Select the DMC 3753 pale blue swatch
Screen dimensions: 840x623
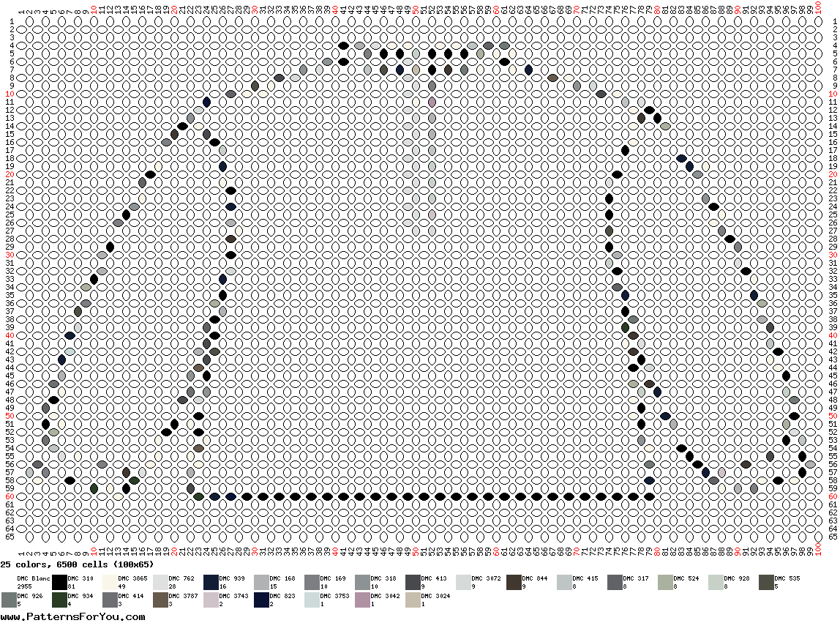point(311,600)
